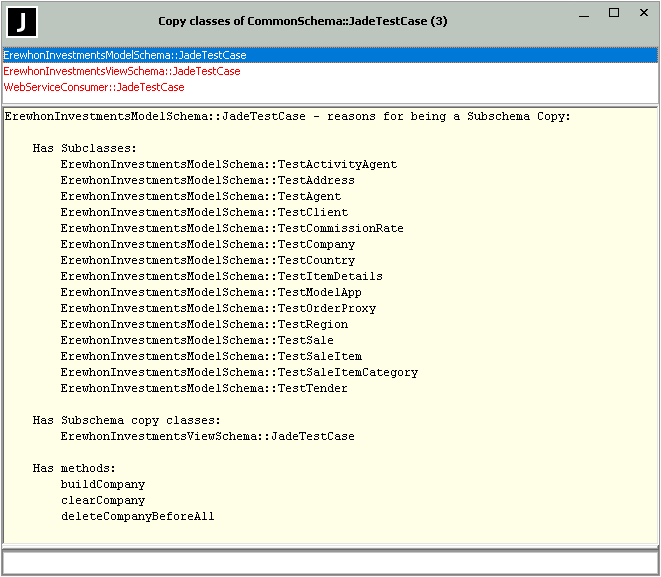
Task: Maximize the Copy classes window
Action: coord(614,13)
